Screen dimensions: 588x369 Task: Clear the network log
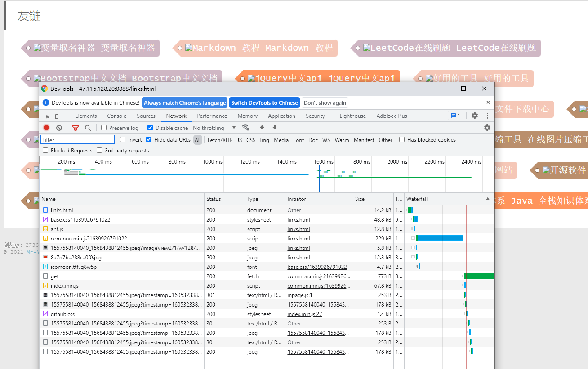(x=59, y=128)
